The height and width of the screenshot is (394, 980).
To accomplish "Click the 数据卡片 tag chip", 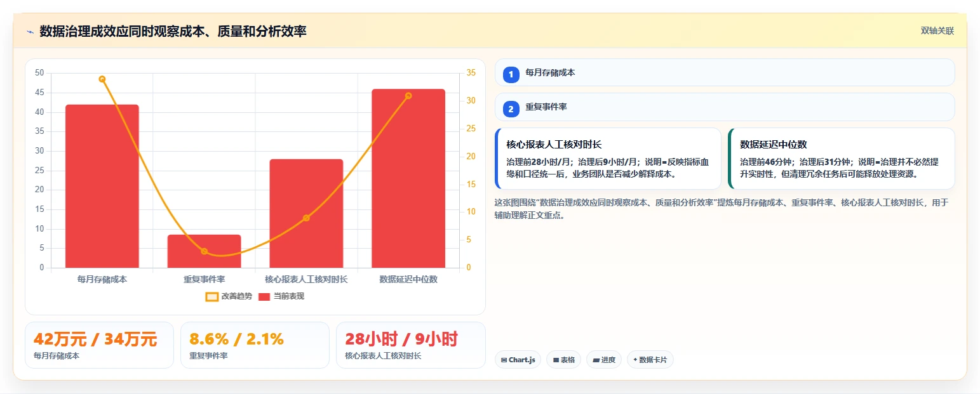I will [650, 360].
